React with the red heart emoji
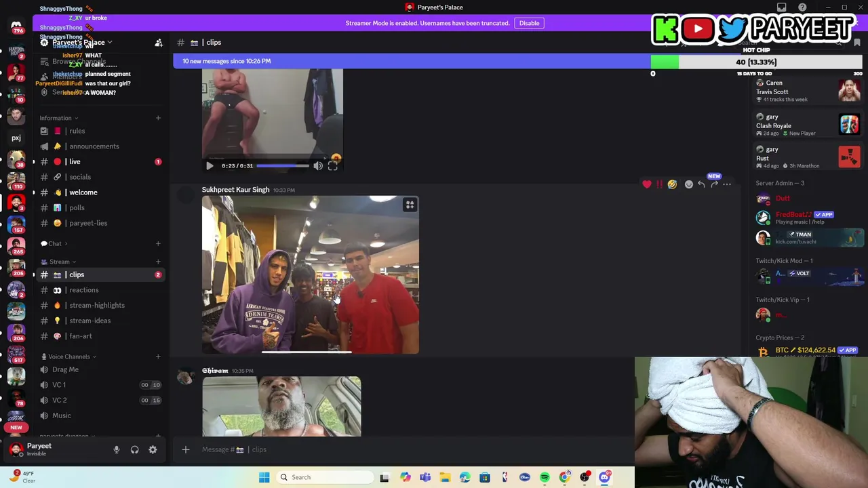The width and height of the screenshot is (868, 488). (x=647, y=184)
